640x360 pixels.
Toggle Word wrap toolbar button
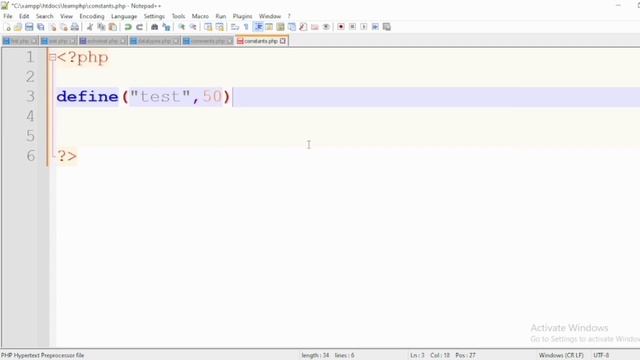[235, 27]
